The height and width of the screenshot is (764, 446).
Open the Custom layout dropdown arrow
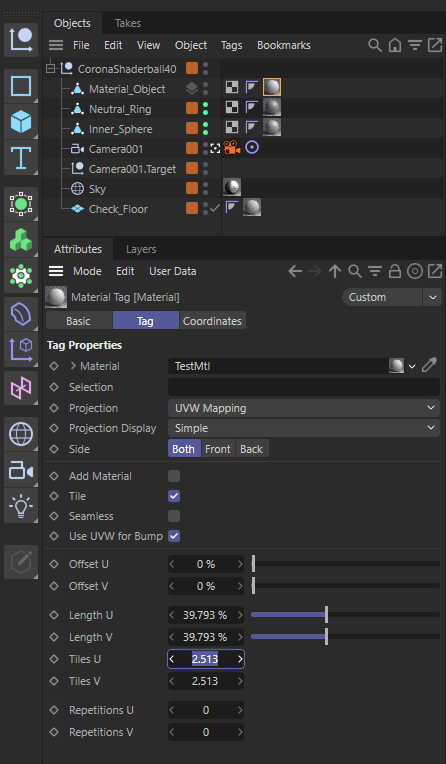[432, 297]
